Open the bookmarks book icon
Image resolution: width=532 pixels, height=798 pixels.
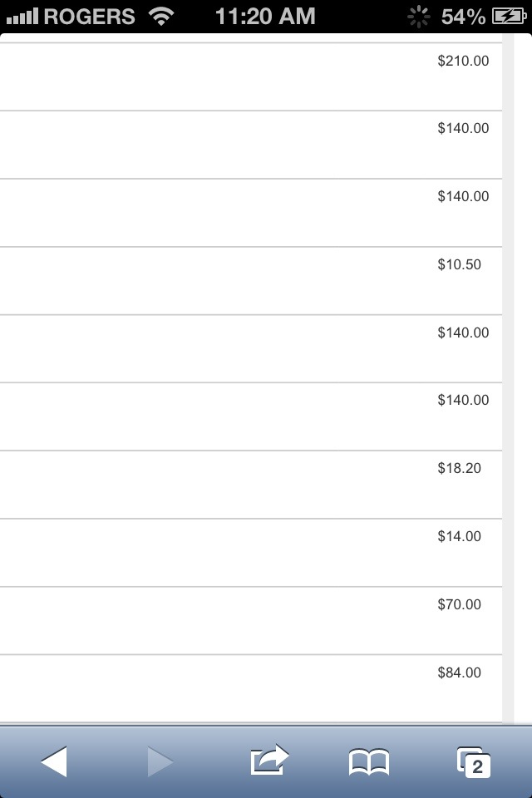pos(369,762)
